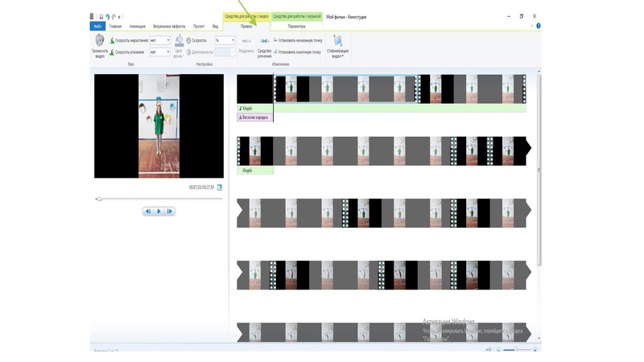The width and height of the screenshot is (644, 362).
Task: Click the zoom out minus icon
Action: click(x=499, y=351)
